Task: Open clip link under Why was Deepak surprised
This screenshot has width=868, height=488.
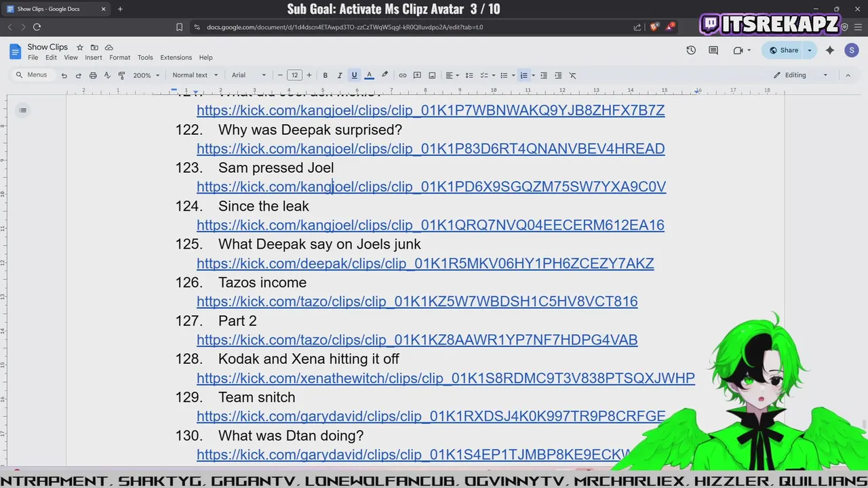Action: click(431, 148)
